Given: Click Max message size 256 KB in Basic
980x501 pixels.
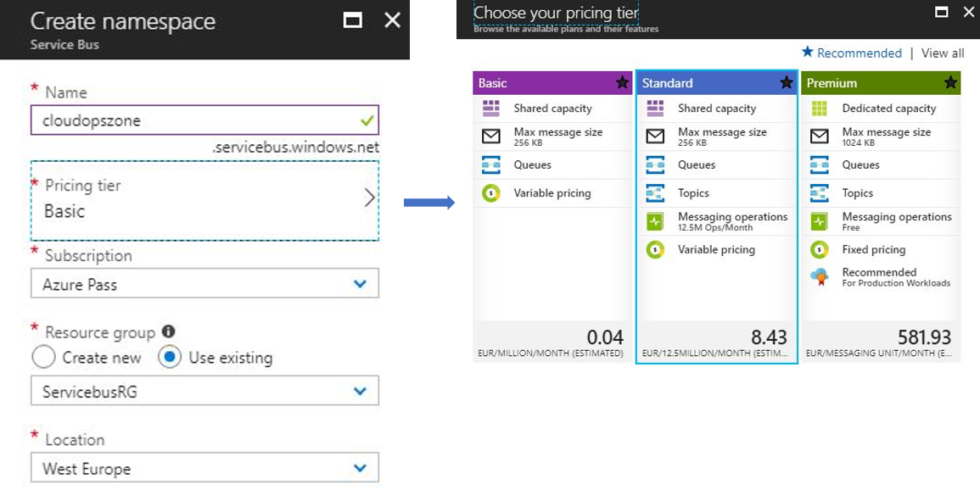Looking at the screenshot, I should [x=558, y=136].
